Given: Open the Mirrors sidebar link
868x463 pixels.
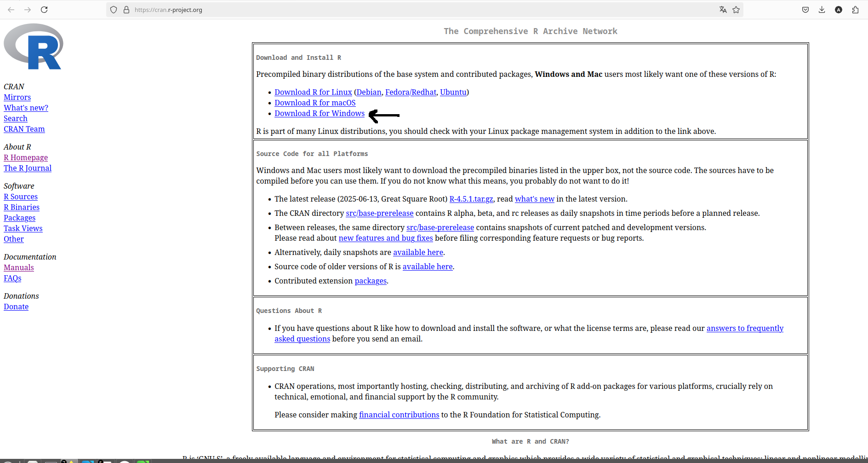Looking at the screenshot, I should (17, 98).
